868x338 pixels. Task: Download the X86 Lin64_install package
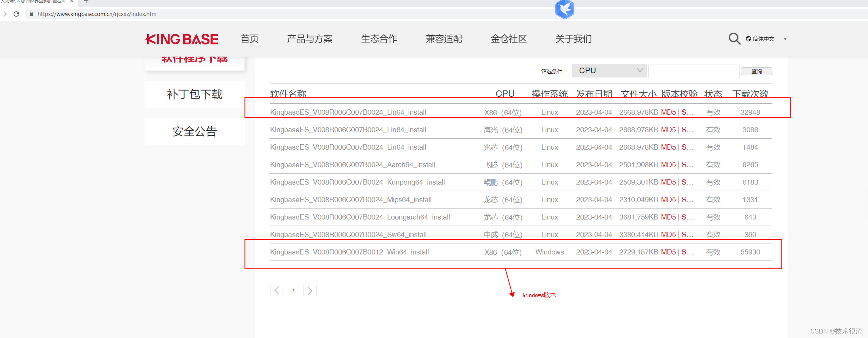(348, 112)
